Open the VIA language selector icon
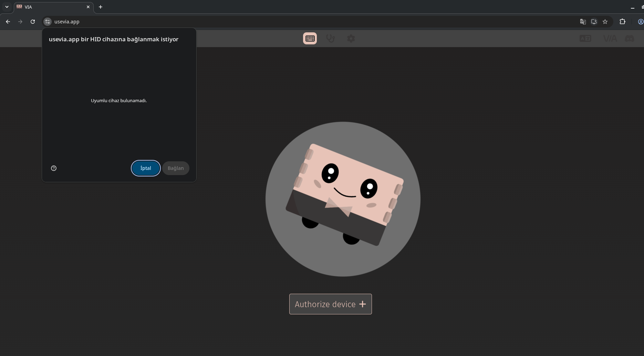 tap(585, 39)
